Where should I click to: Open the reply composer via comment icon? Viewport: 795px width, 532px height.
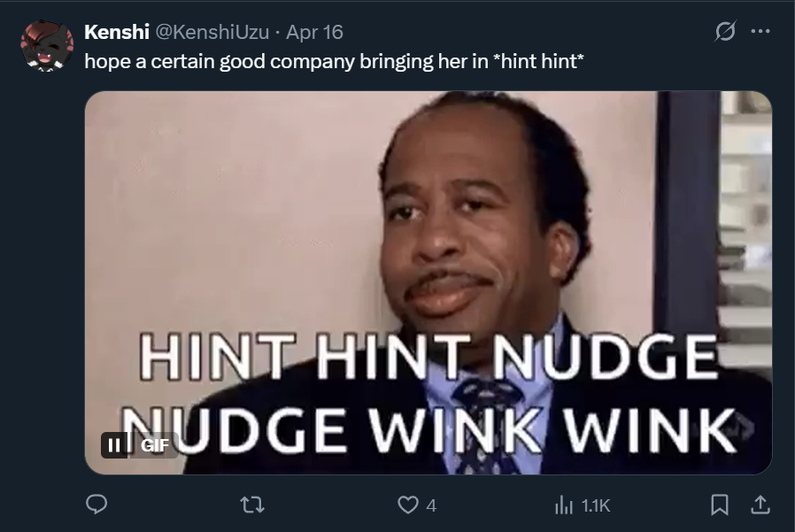click(96, 505)
